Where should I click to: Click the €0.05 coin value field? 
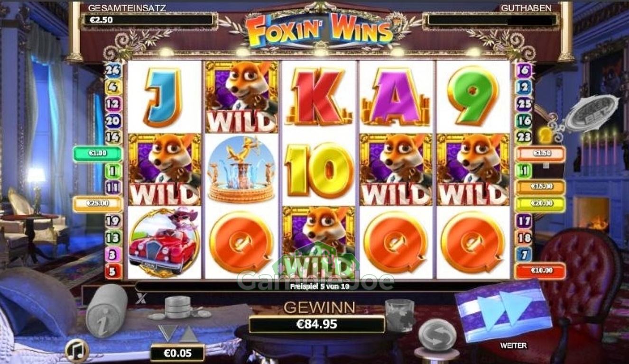click(177, 353)
